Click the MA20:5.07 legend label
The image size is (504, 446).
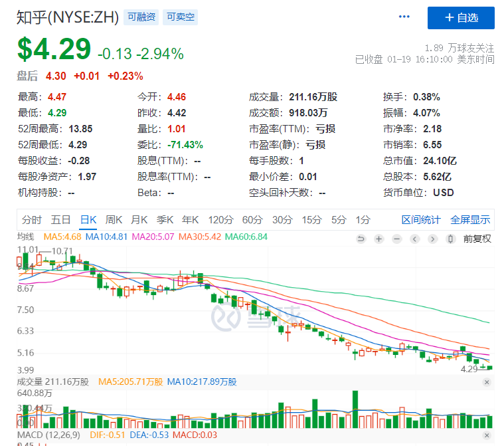point(153,237)
